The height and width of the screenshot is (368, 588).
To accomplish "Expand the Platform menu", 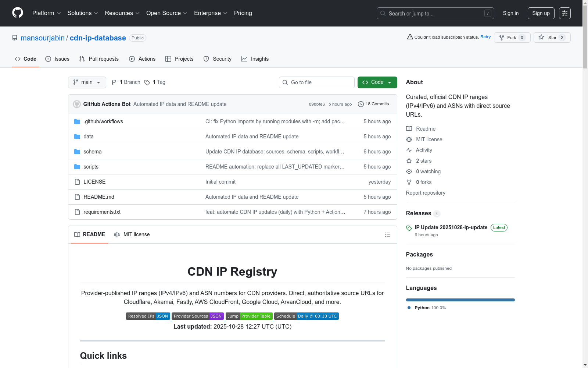I will [47, 13].
